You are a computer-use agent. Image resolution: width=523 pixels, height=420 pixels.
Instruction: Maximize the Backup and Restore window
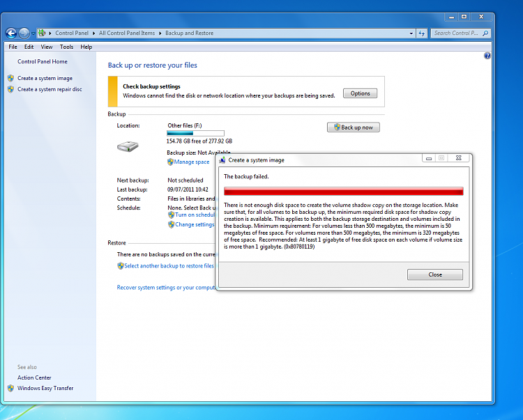(x=464, y=17)
